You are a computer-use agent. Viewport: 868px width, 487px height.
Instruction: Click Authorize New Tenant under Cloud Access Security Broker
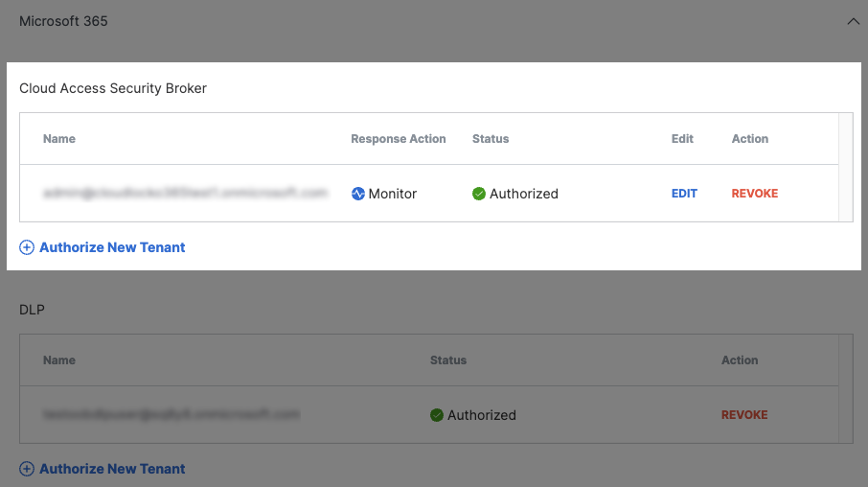coord(112,247)
